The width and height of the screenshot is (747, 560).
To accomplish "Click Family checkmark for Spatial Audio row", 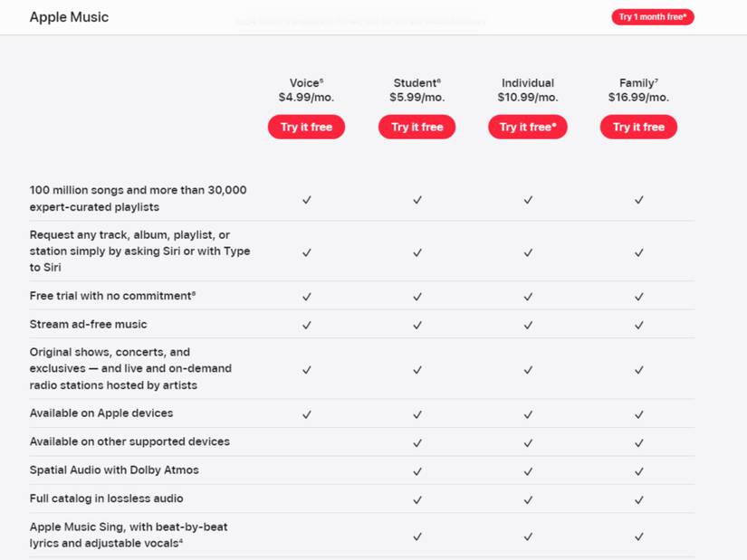I will 639,471.
